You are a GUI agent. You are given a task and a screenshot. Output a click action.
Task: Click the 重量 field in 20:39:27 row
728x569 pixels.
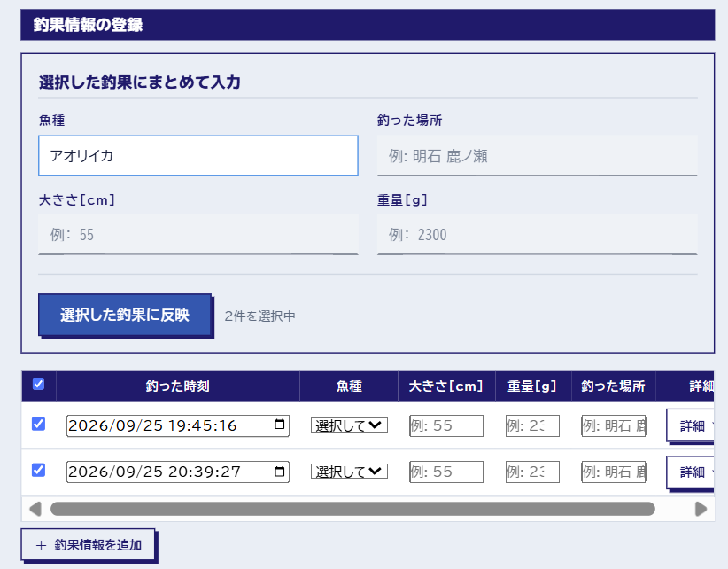[x=532, y=472]
